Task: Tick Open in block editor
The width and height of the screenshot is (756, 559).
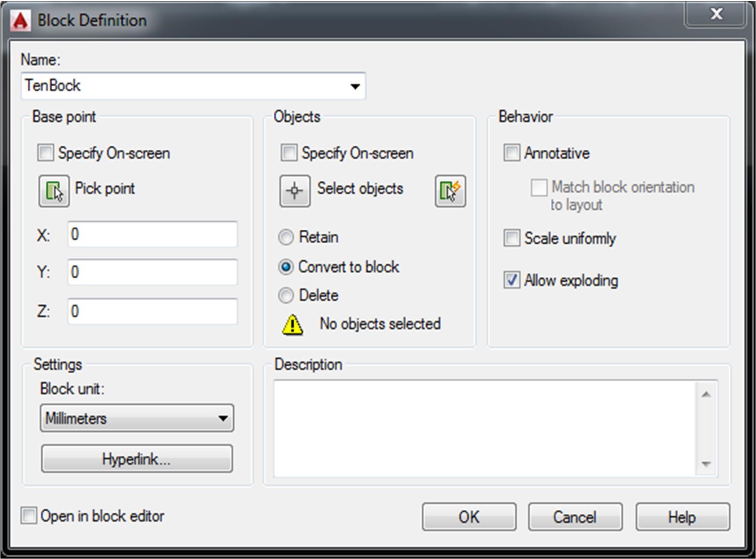Action: (29, 516)
